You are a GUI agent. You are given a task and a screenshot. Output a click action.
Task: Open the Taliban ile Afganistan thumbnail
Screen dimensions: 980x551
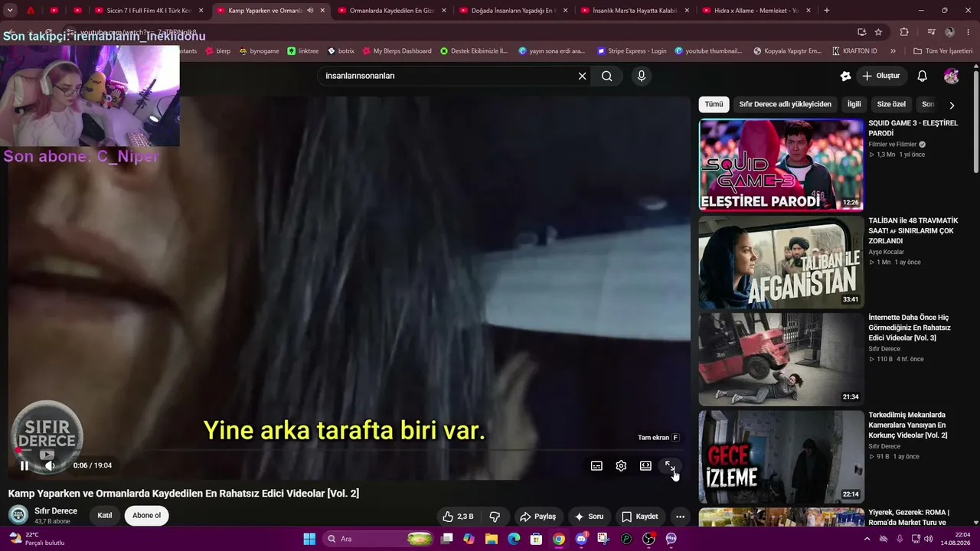click(x=781, y=262)
